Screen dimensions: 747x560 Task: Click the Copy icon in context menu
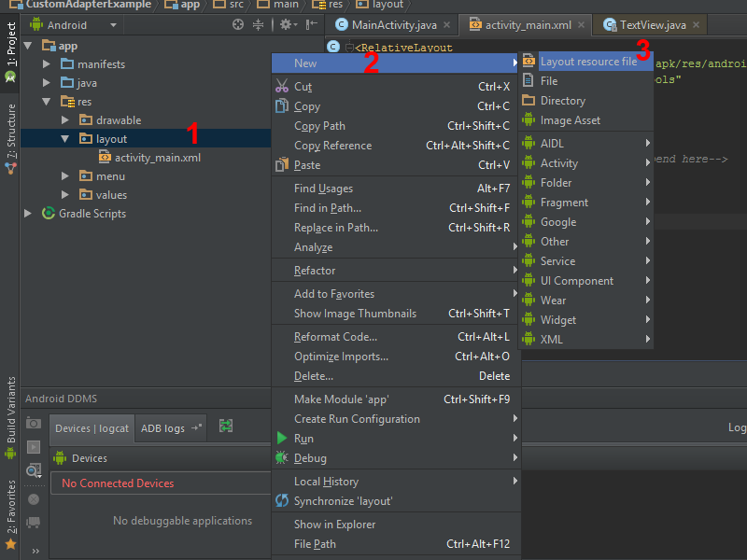(x=282, y=106)
